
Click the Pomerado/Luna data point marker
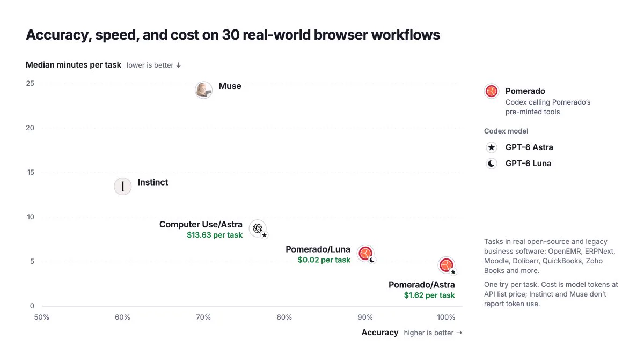click(365, 253)
